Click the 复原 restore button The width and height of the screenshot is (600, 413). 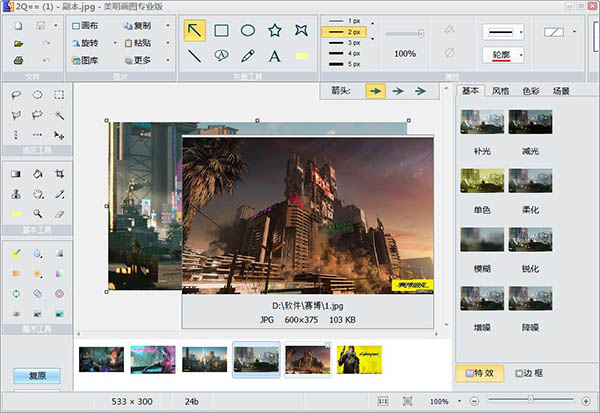tap(37, 376)
